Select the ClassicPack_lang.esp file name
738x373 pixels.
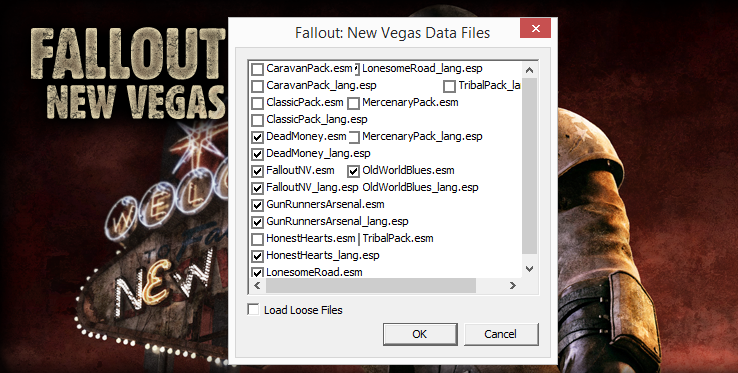click(x=317, y=120)
